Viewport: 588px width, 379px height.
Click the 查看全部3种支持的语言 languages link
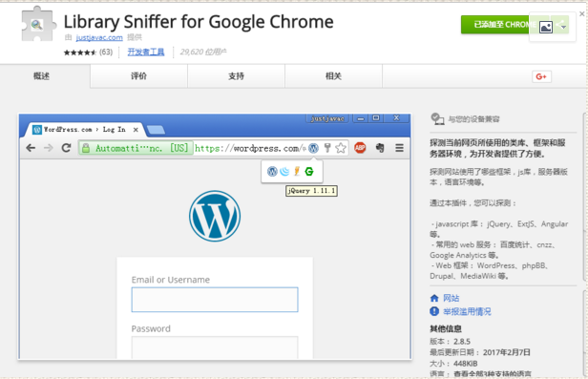493,374
